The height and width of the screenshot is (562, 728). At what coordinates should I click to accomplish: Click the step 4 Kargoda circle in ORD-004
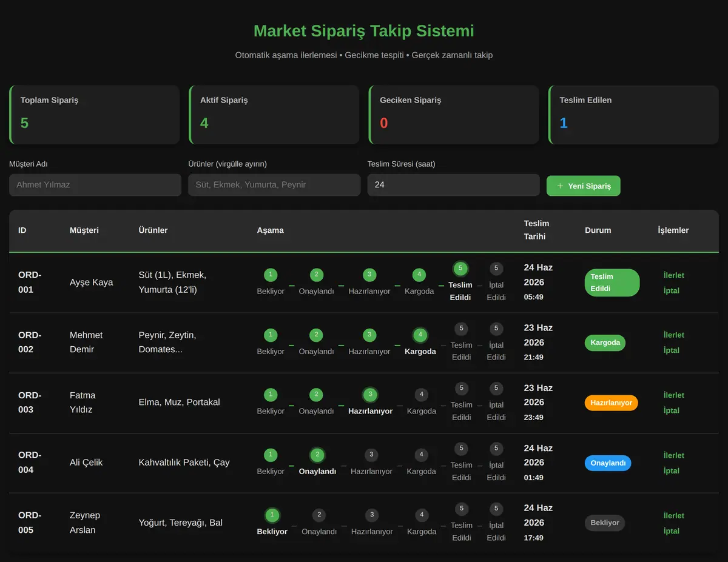(x=422, y=455)
